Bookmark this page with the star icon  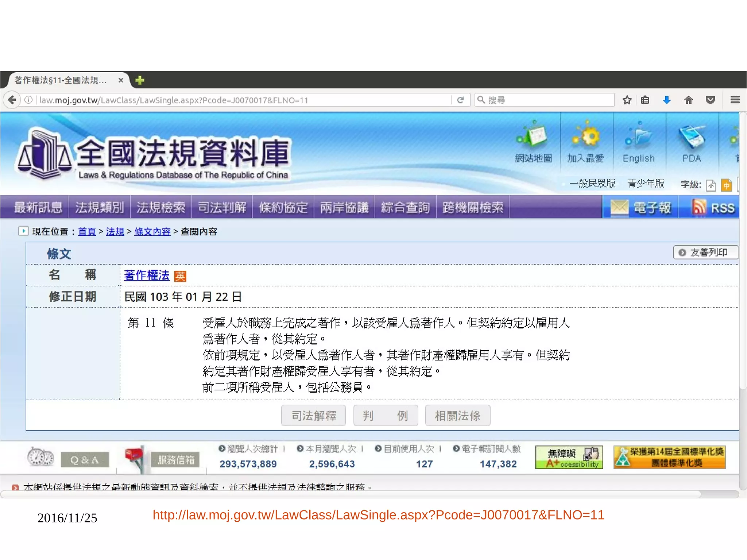[x=627, y=100]
